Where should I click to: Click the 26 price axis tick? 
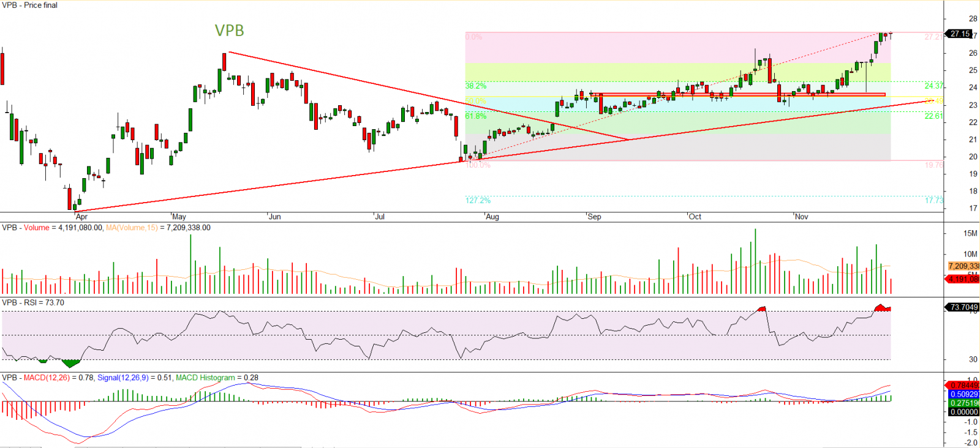(x=973, y=53)
